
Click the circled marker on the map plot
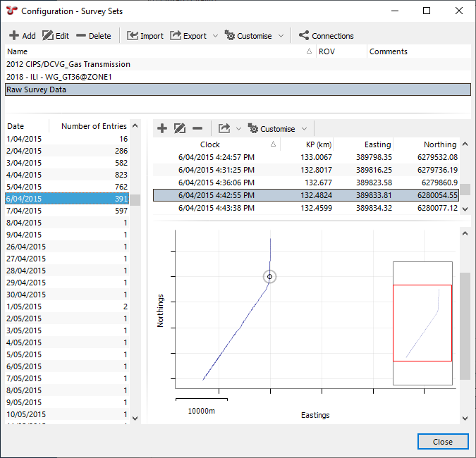pos(269,277)
